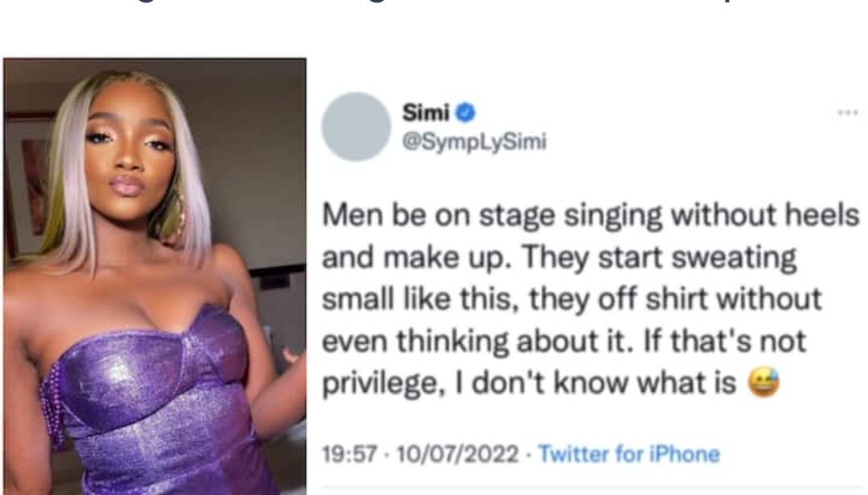Click the 19:57 tweet timestamp
Image resolution: width=868 pixels, height=495 pixels.
[x=349, y=454]
